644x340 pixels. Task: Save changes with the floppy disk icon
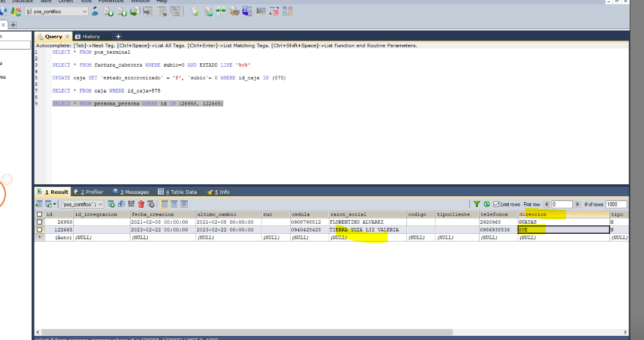click(x=131, y=204)
